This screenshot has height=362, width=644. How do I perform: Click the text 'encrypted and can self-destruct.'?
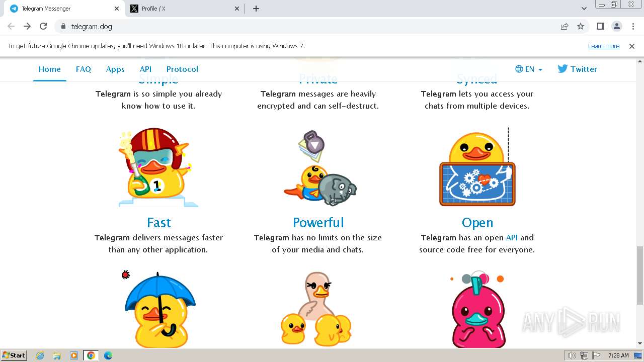(x=318, y=106)
